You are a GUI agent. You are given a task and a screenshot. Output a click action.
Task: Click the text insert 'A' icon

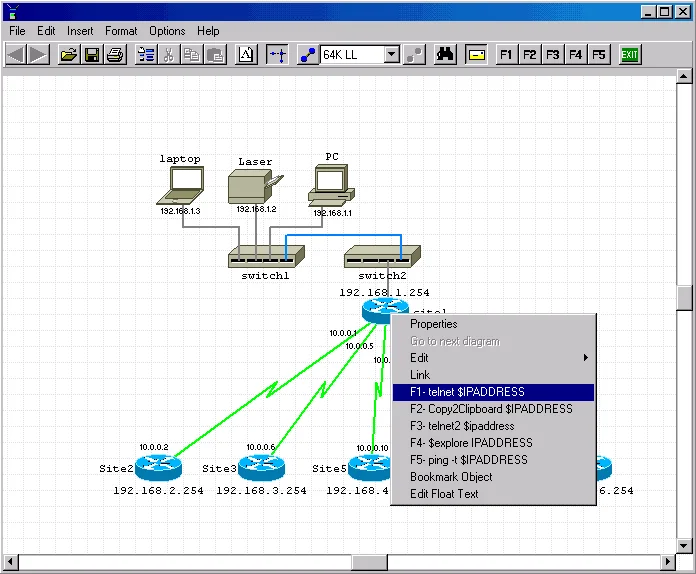pyautogui.click(x=246, y=55)
